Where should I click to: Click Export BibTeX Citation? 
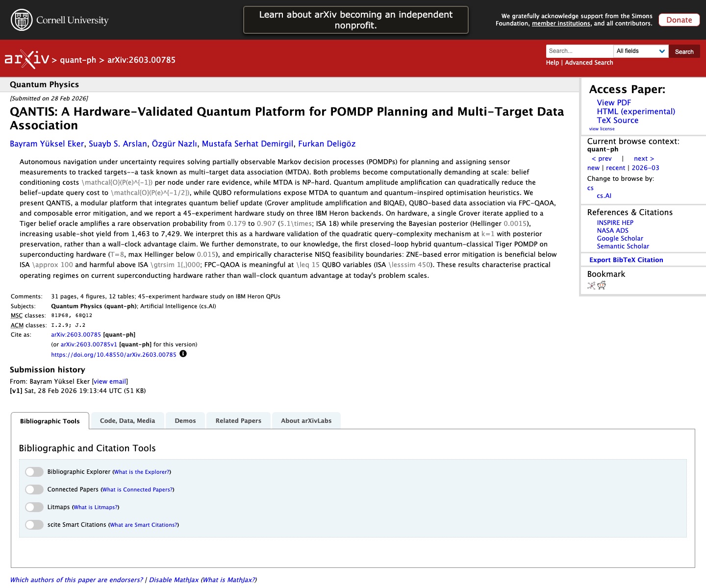coord(626,260)
